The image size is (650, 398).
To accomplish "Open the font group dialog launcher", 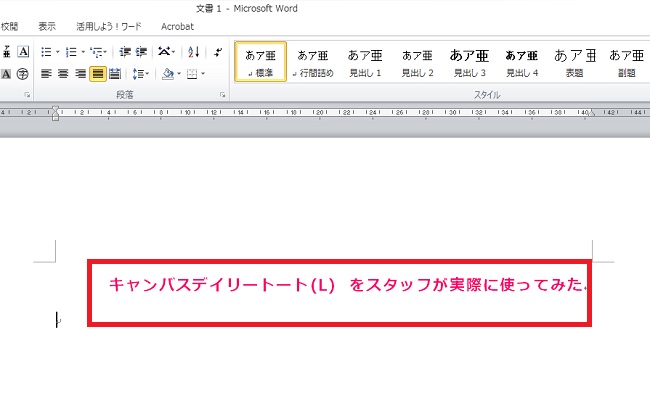I will pyautogui.click(x=27, y=95).
